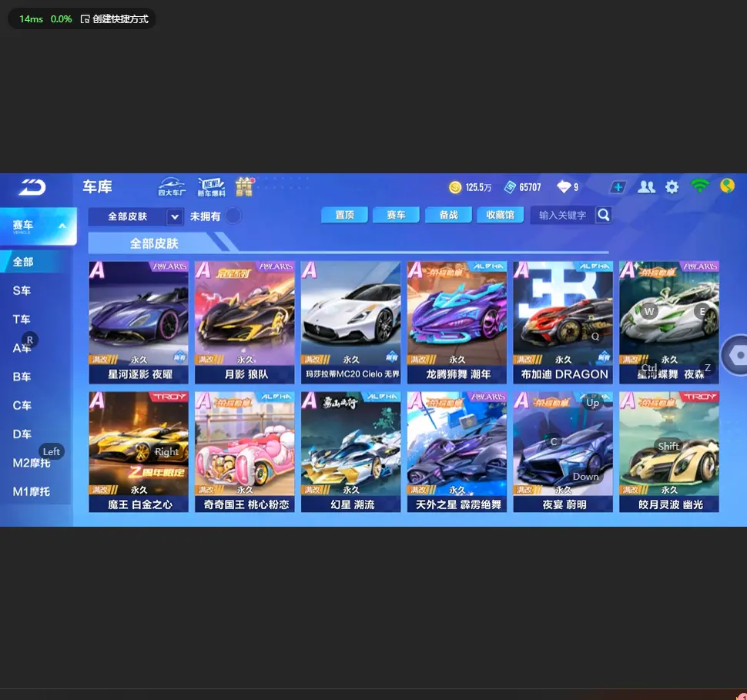Select the 玛莎拉蒂MC20 Cielo car card
The height and width of the screenshot is (700, 747).
pyautogui.click(x=350, y=322)
